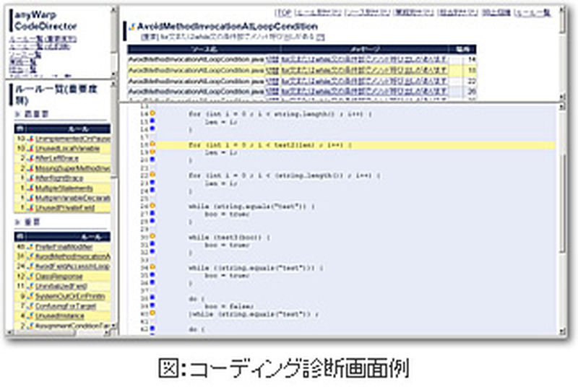The image size is (578, 392).
Task: Click the orange marker on line 18
Action: click(152, 145)
